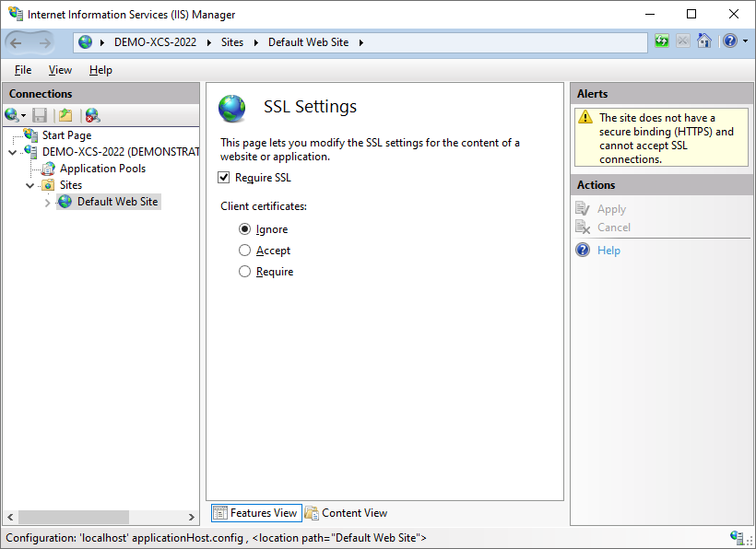
Task: Open the View menu
Action: pyautogui.click(x=60, y=70)
